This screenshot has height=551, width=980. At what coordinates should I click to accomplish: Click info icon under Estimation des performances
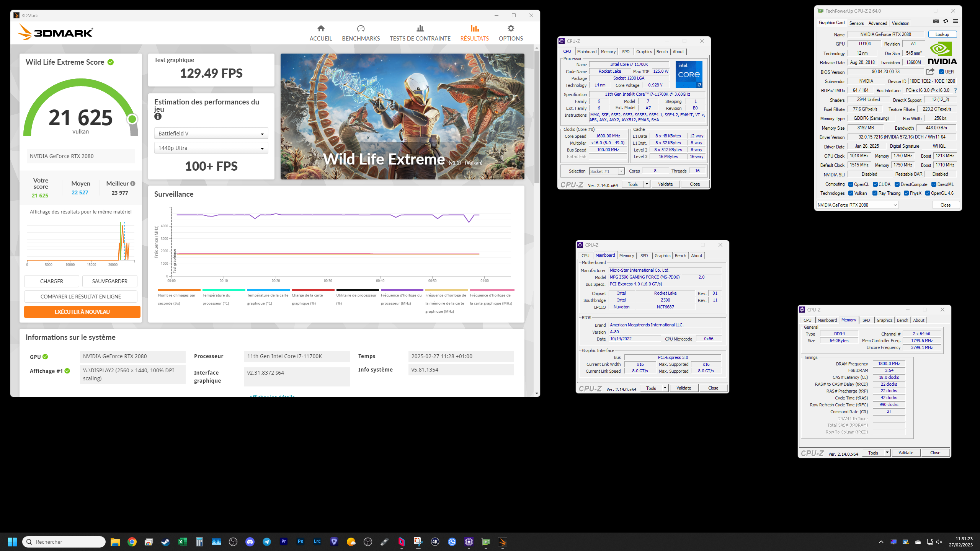(x=158, y=116)
